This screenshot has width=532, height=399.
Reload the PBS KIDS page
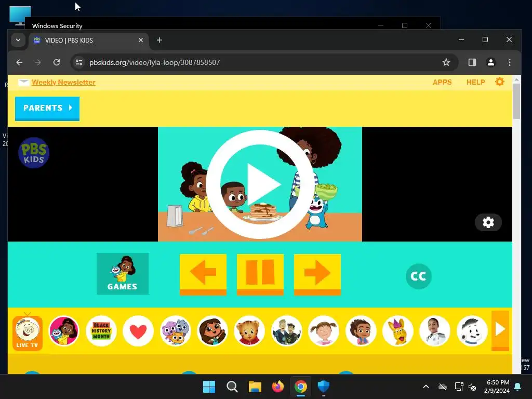pos(57,62)
